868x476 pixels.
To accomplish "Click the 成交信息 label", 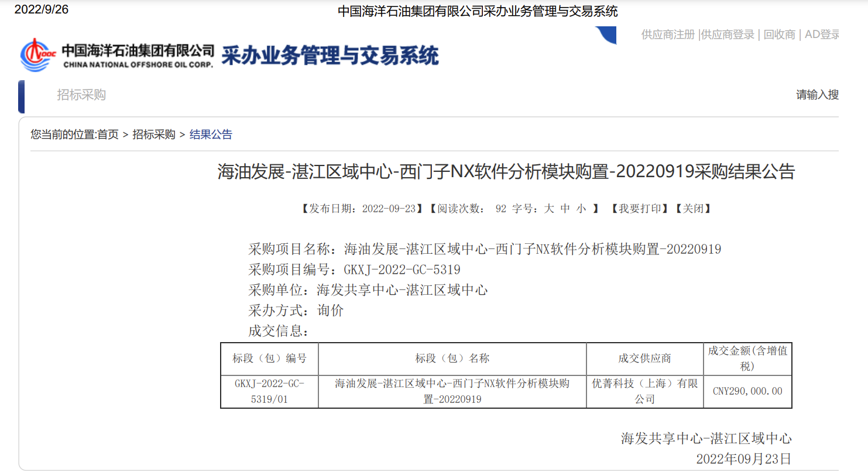I will click(x=279, y=331).
